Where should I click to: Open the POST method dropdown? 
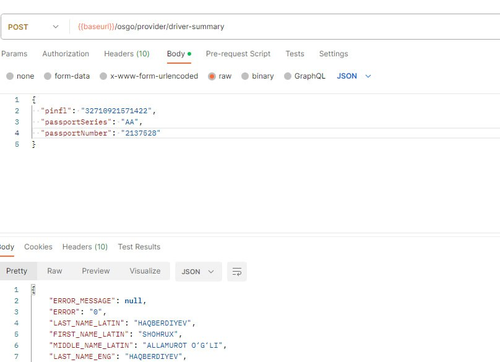33,27
